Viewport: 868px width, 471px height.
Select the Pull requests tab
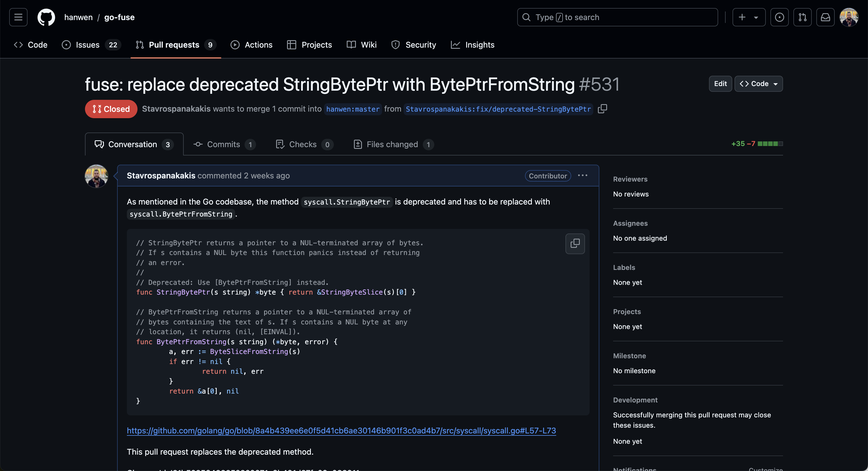[x=176, y=45]
